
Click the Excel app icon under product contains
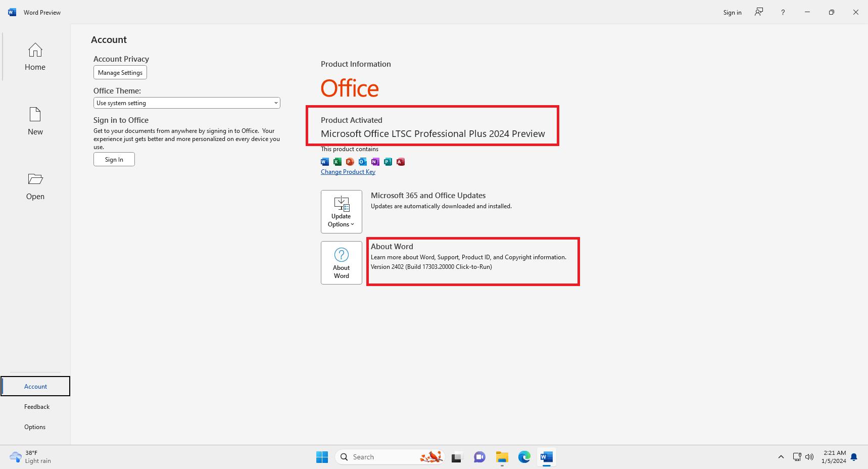[x=337, y=162]
